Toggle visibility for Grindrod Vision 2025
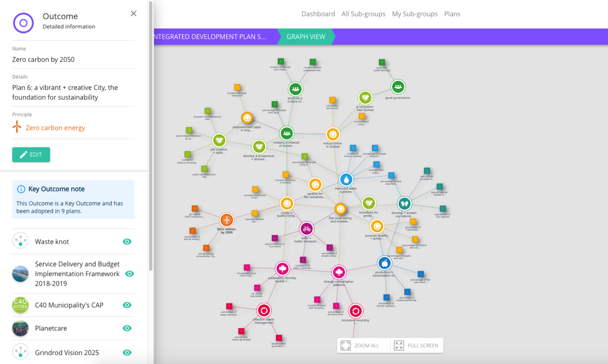This screenshot has width=608, height=364. point(127,353)
